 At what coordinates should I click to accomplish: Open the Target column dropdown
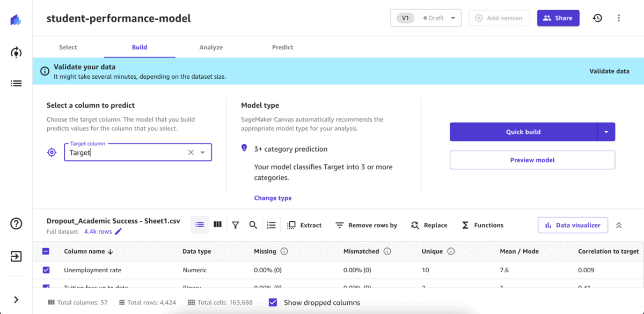tap(202, 152)
